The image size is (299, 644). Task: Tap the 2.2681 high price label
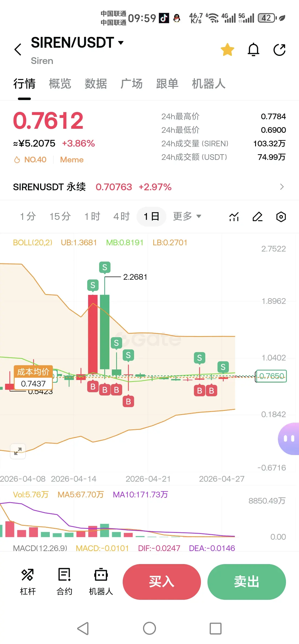(135, 277)
